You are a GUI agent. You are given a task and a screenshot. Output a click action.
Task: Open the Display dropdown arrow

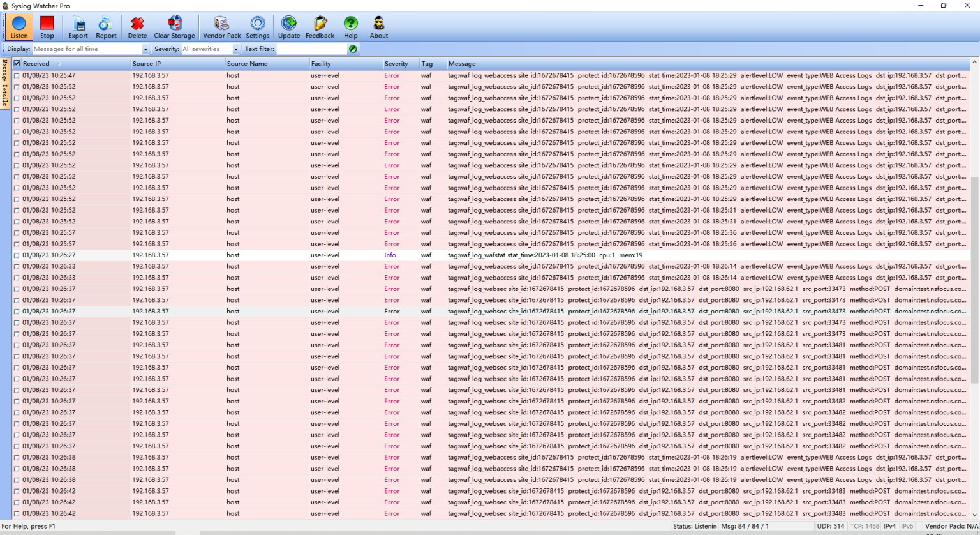coord(145,49)
